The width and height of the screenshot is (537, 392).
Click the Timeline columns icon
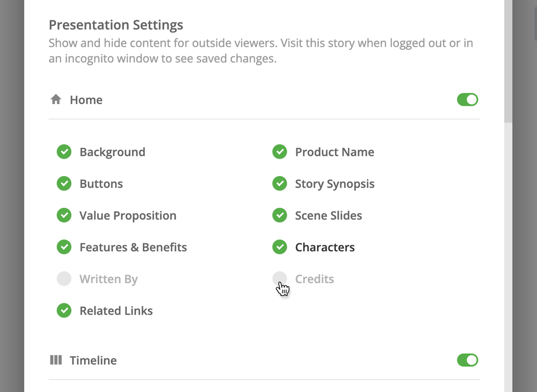[56, 360]
